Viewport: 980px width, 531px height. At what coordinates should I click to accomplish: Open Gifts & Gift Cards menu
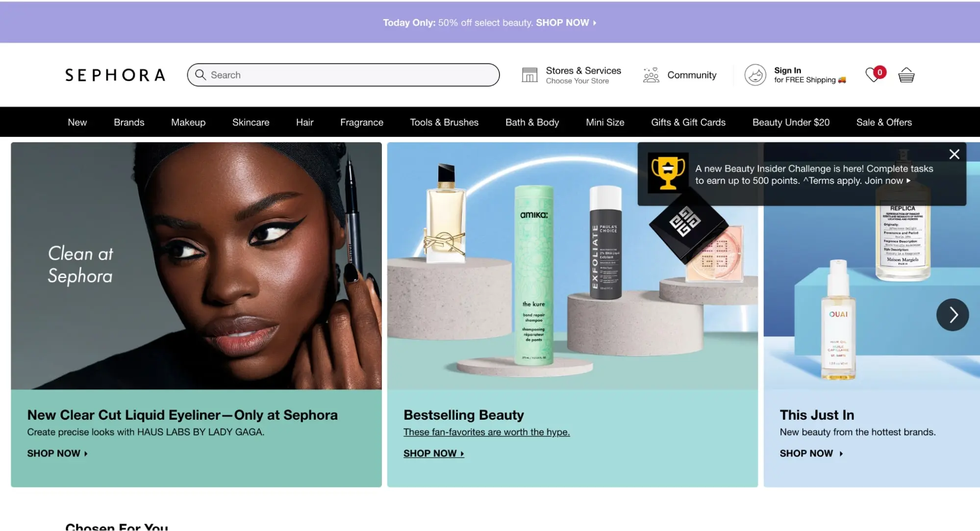pyautogui.click(x=688, y=122)
